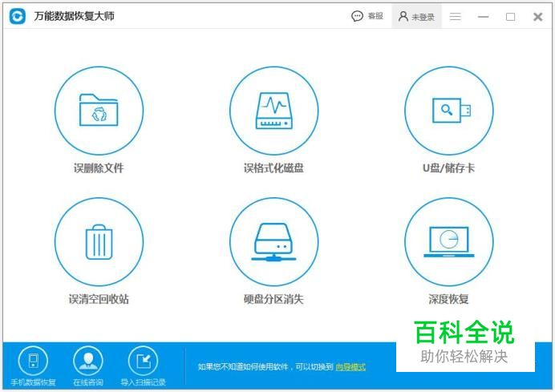This screenshot has height=392, width=555.
Task: Open customer service chat bubble icon
Action: 357,16
